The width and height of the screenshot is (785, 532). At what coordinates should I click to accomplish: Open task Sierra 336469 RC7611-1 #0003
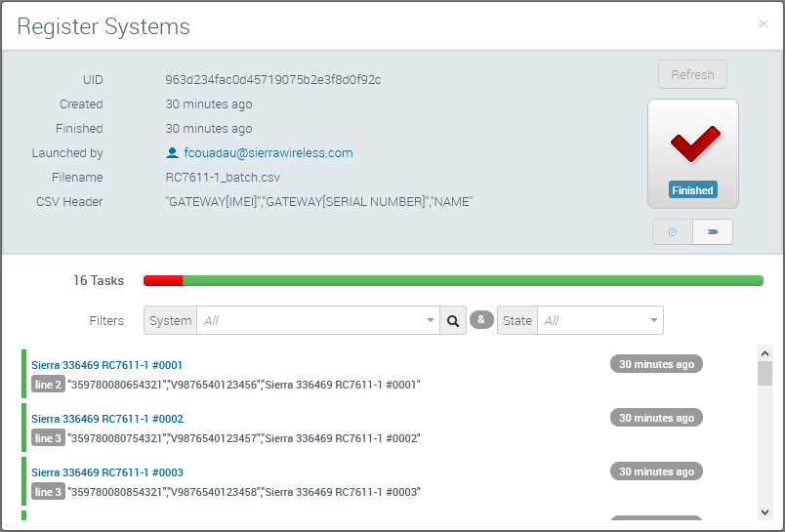coord(106,472)
